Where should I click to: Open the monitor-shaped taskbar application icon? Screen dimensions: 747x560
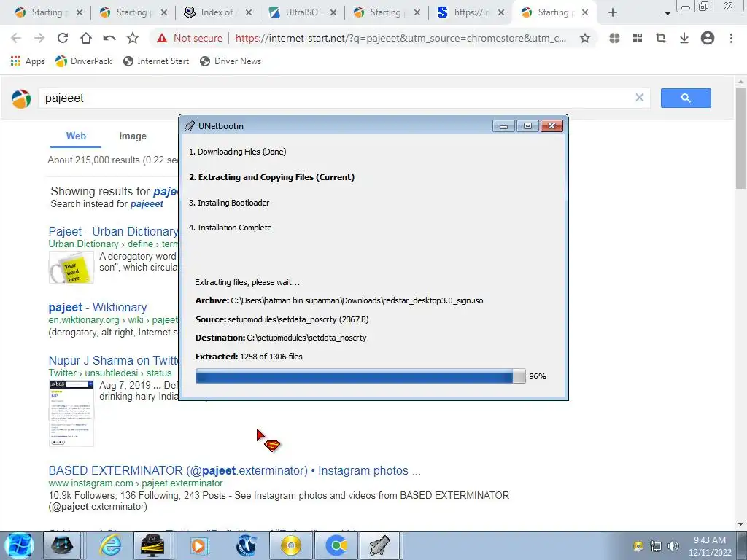click(x=152, y=545)
